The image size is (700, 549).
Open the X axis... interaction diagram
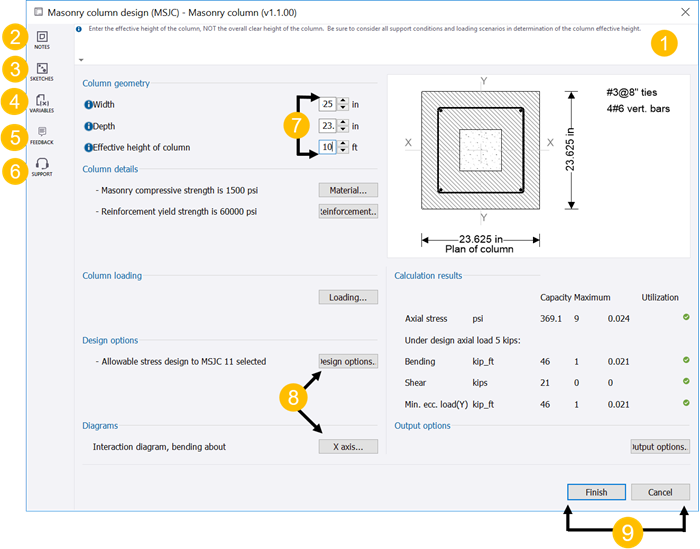[x=348, y=447]
